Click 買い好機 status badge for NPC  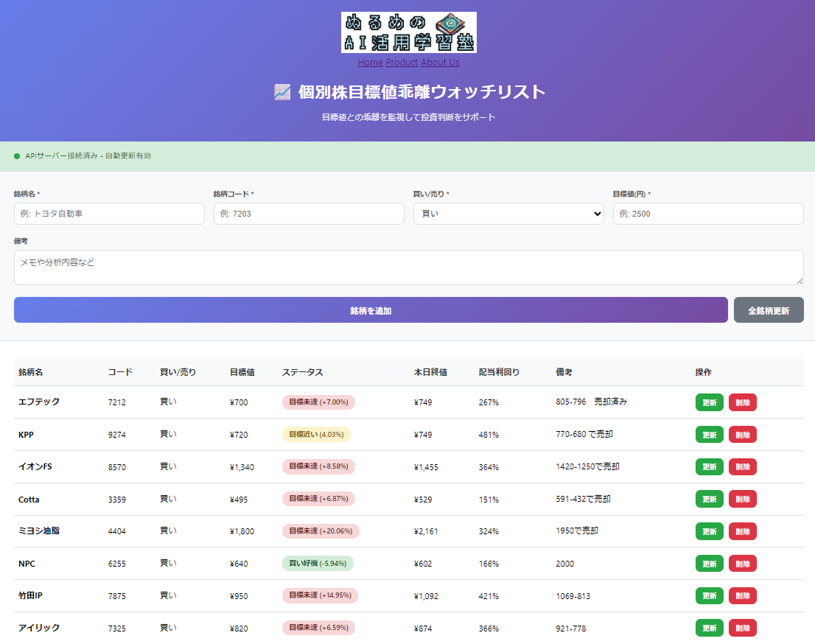pos(318,564)
